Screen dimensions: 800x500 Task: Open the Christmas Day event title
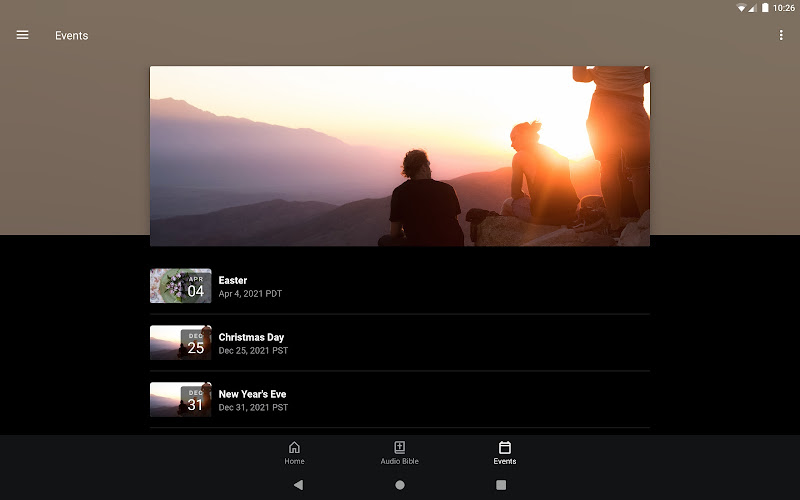coord(251,338)
